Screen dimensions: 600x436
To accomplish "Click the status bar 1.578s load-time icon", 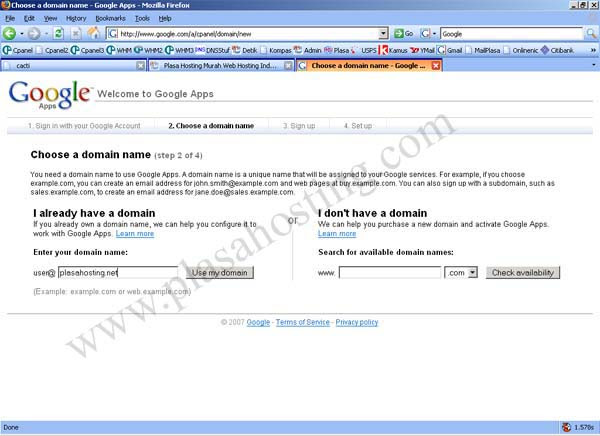I will pyautogui.click(x=566, y=427).
